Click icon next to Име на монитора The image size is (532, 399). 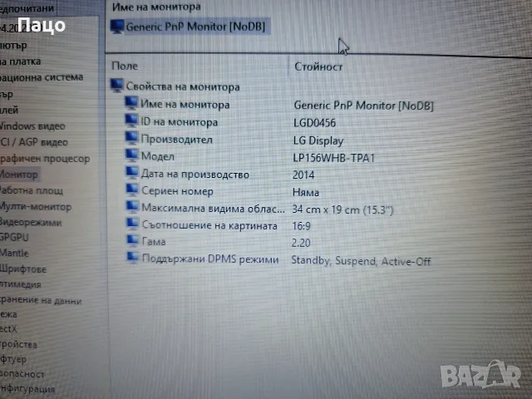(131, 103)
